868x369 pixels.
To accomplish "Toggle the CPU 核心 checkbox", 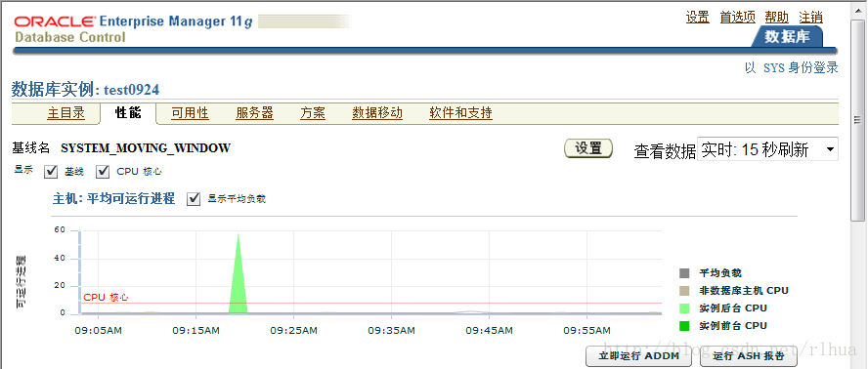I will (103, 172).
